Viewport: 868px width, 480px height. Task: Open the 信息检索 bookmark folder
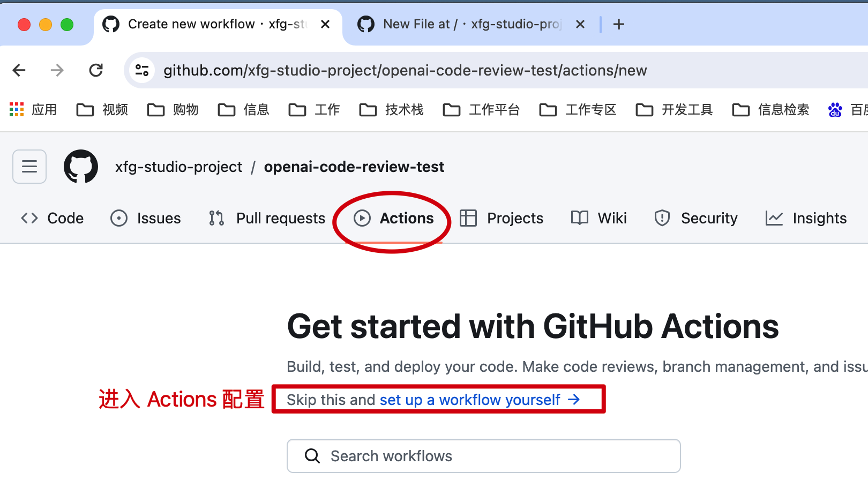[x=770, y=110]
